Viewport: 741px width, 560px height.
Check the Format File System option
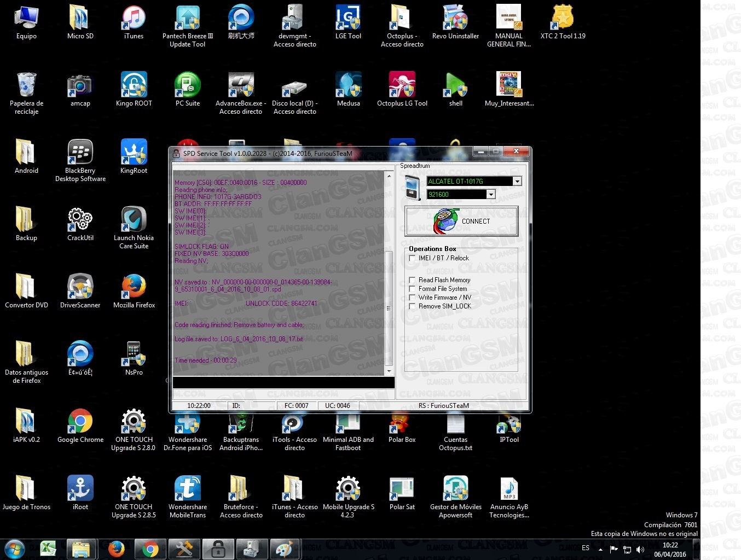[x=413, y=289]
